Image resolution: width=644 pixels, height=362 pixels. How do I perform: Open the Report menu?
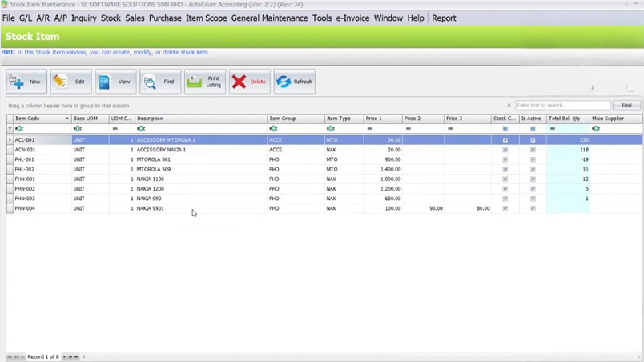444,18
